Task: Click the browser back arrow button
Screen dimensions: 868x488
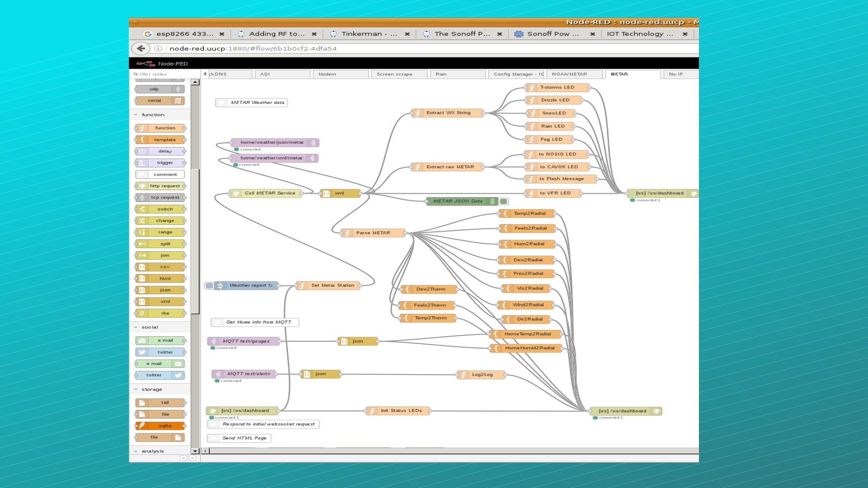Action: pyautogui.click(x=141, y=48)
